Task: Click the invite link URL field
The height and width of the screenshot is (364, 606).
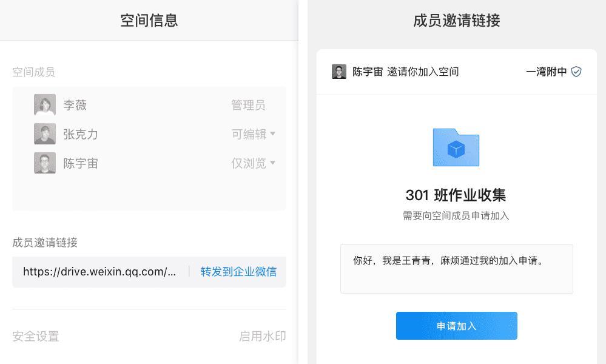Action: tap(100, 271)
